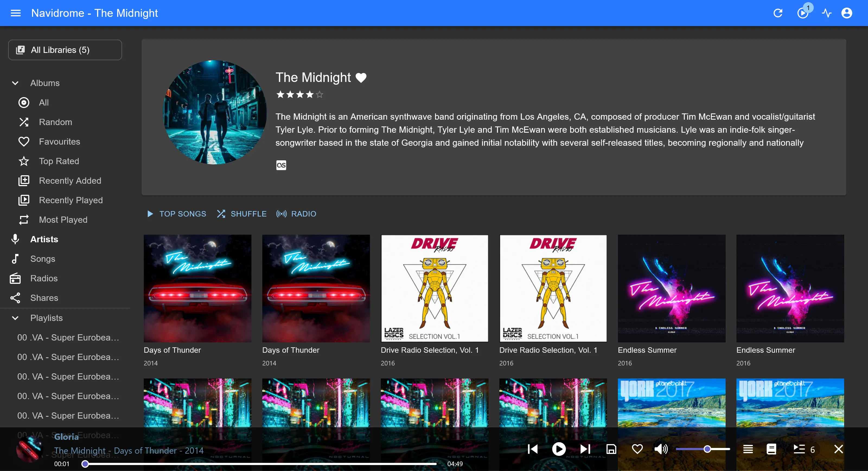868x471 pixels.
Task: Go to Recently Added albums
Action: pyautogui.click(x=70, y=181)
